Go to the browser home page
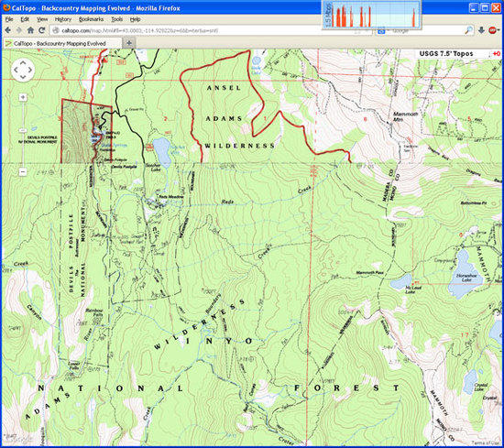504x448 pixels. (30, 30)
